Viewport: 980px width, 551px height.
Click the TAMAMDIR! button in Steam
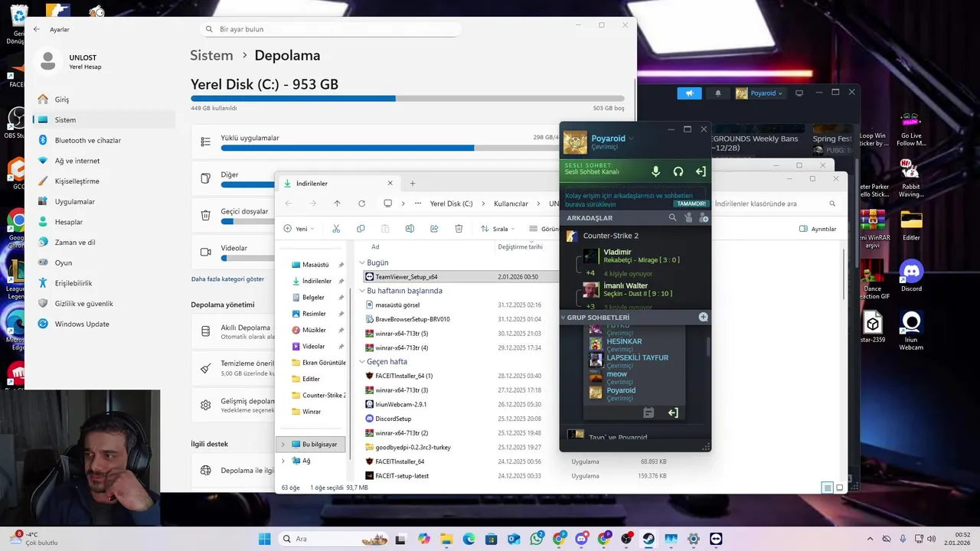(x=691, y=204)
